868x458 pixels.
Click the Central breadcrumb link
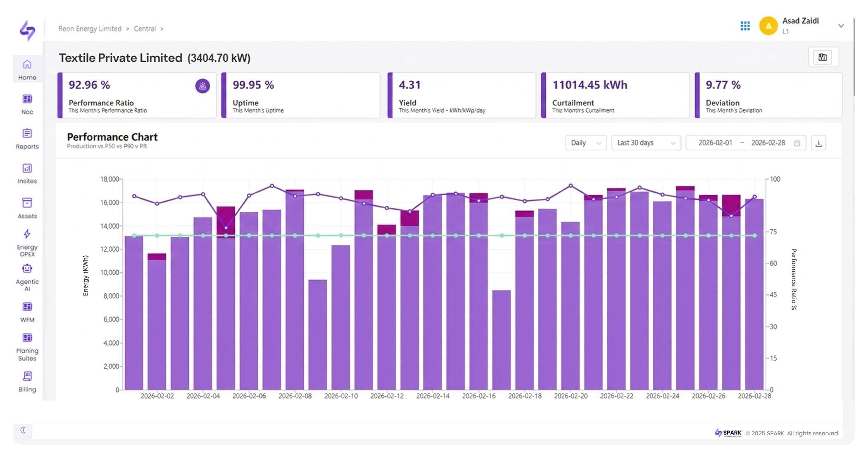[x=145, y=29]
